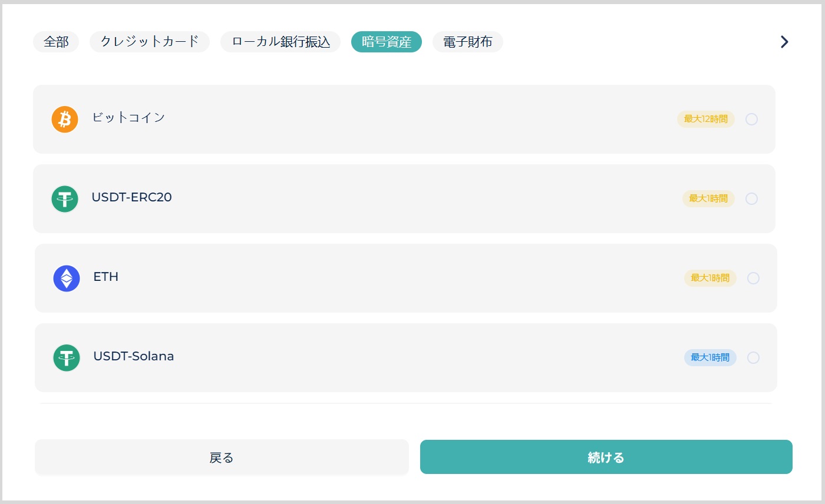
Task: Click the blue 最大1時間 badge on USDT-Solana
Action: (710, 358)
